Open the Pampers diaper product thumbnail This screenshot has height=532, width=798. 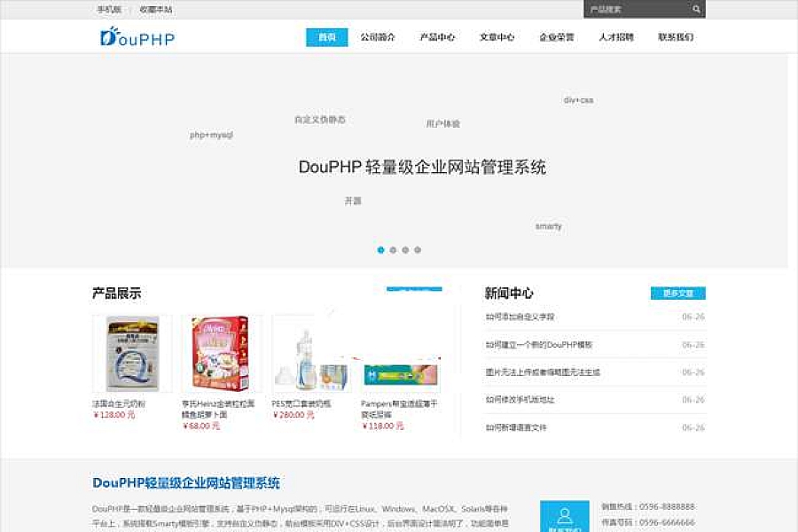coord(401,375)
